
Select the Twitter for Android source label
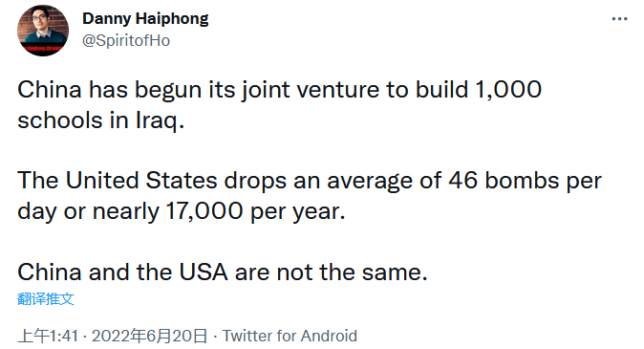(290, 336)
